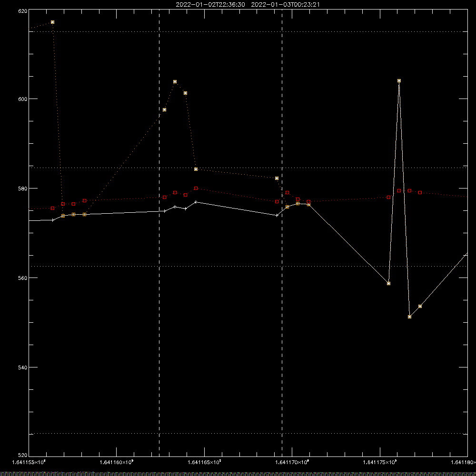Select the rightmost red square marker
This screenshot has width=476, height=476.
(x=420, y=192)
